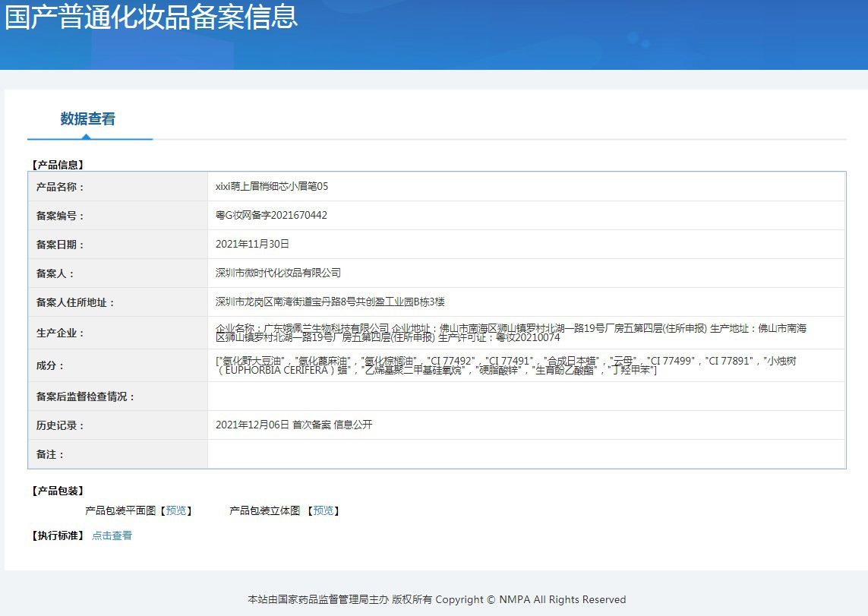The image size is (868, 616).
Task: Preview the 产品包装平面图 image
Action: point(176,510)
